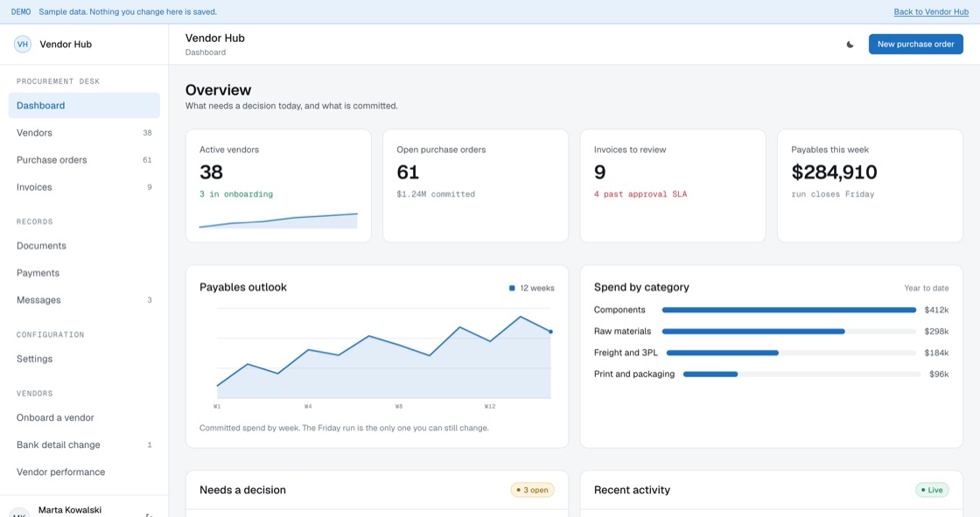980x517 pixels.
Task: Click the 38 count beside Vendors
Action: click(148, 133)
